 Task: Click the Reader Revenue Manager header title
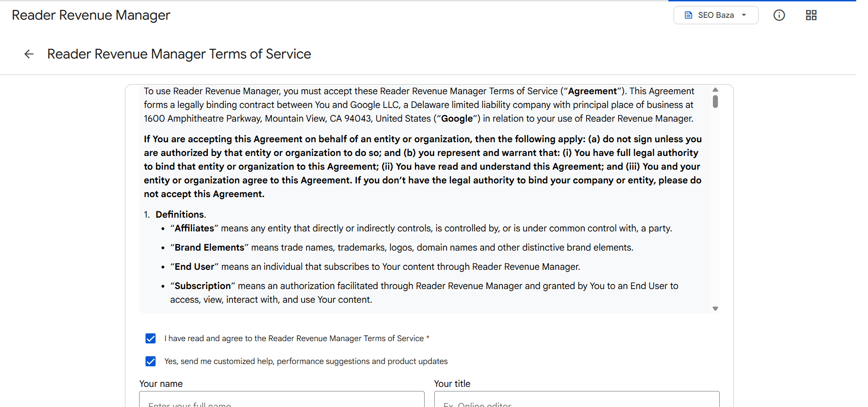[x=91, y=15]
